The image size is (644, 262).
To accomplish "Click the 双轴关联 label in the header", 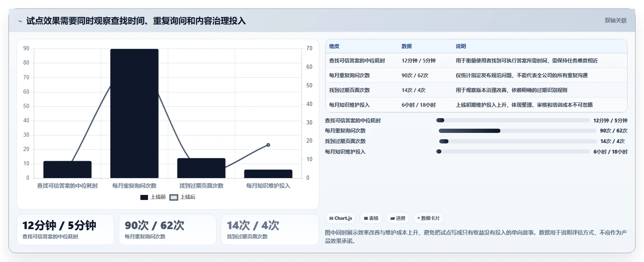I will (x=615, y=21).
